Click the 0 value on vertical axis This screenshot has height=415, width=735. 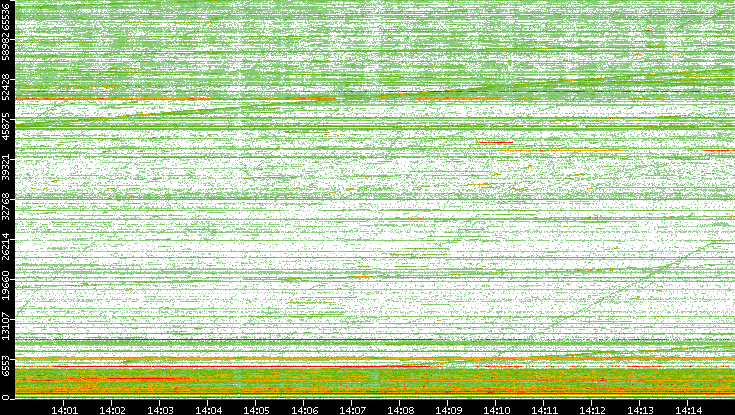[5, 398]
